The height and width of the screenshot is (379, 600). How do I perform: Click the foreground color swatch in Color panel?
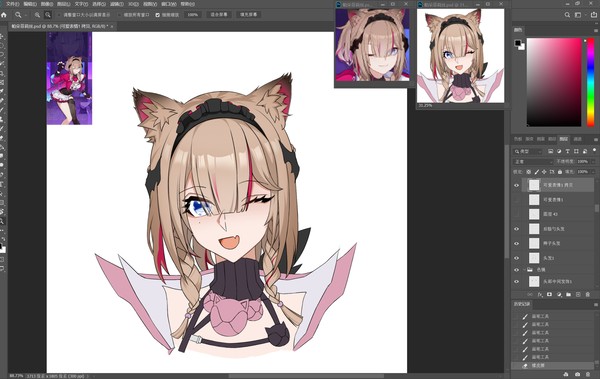coord(518,43)
